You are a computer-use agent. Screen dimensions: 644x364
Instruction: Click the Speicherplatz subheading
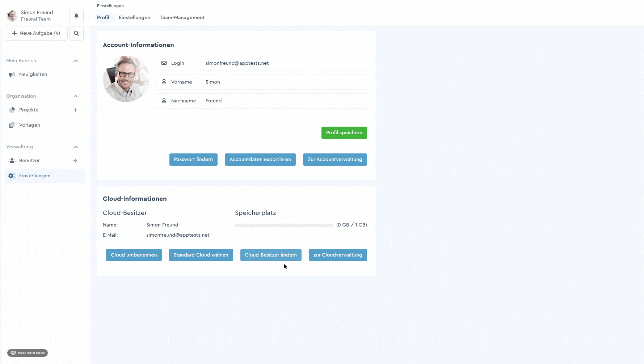click(x=256, y=213)
